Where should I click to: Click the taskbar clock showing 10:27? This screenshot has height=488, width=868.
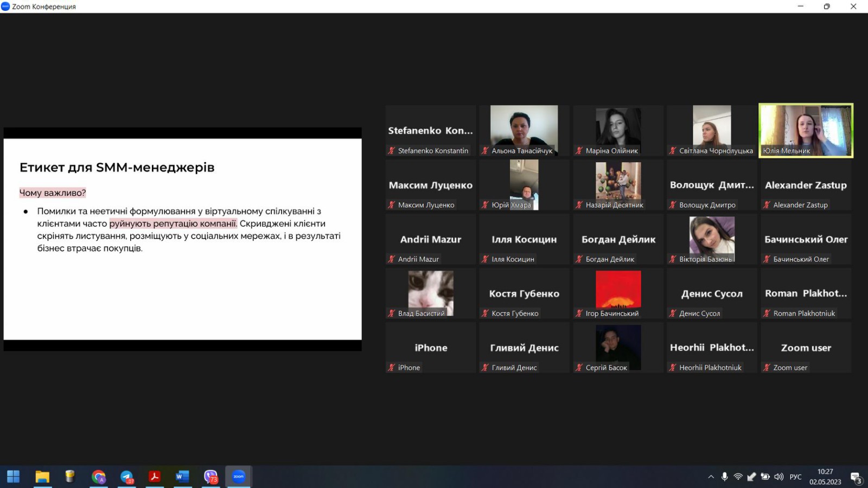[825, 477]
